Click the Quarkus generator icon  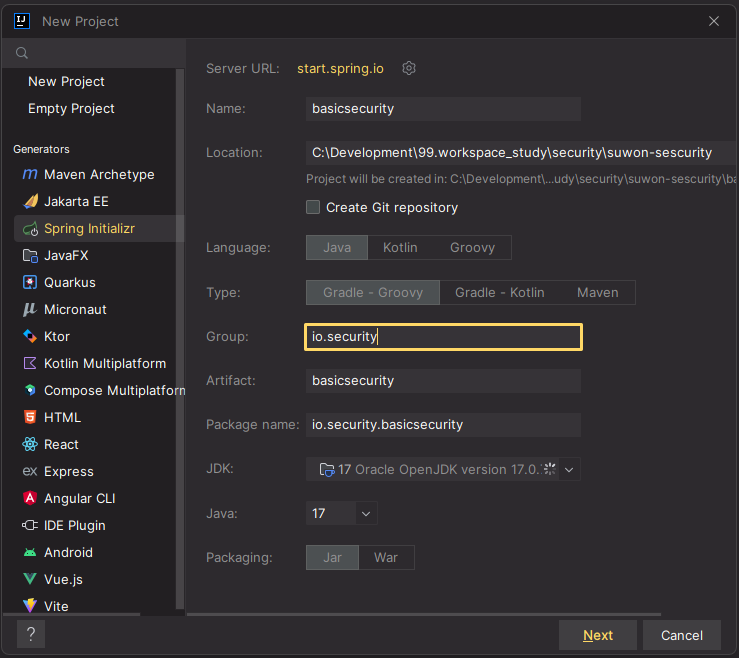click(x=30, y=282)
